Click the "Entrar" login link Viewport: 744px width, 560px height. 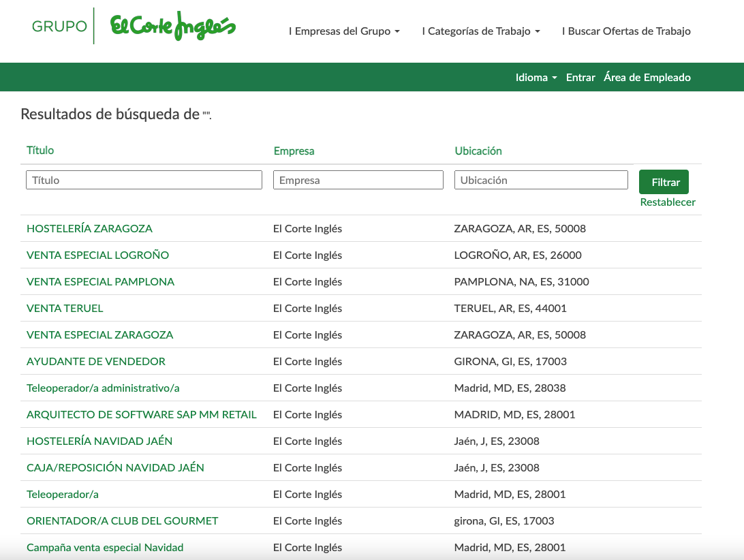pos(580,77)
